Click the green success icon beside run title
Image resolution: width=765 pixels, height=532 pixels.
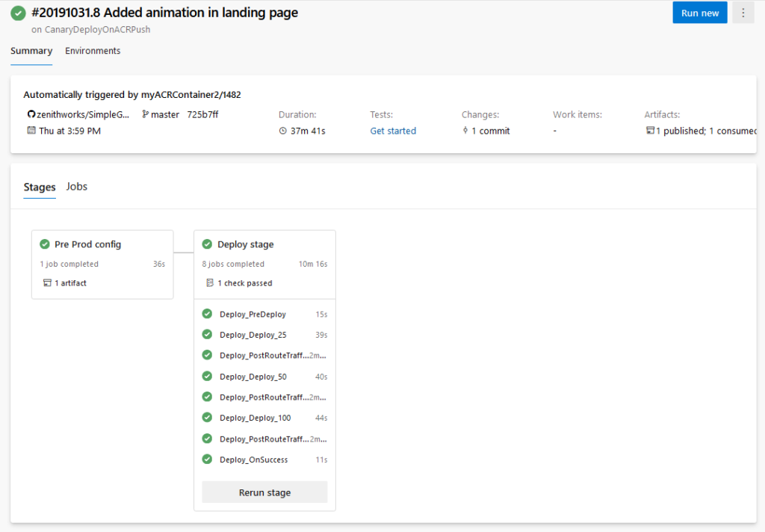tap(18, 13)
